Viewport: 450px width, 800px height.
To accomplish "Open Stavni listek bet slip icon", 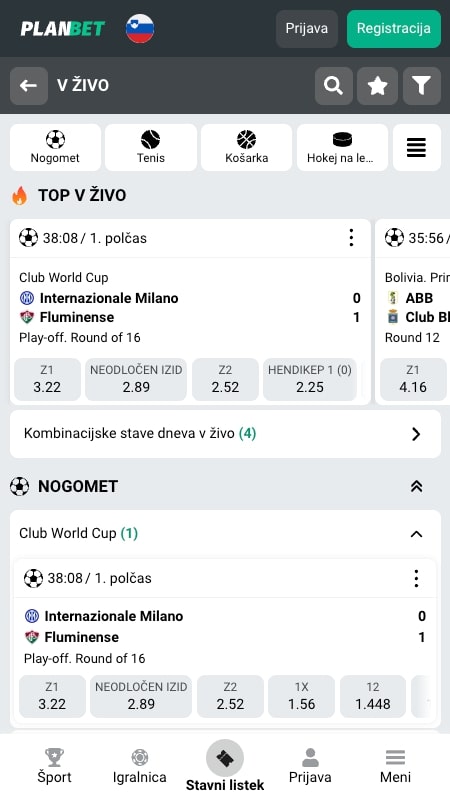I will [x=225, y=759].
